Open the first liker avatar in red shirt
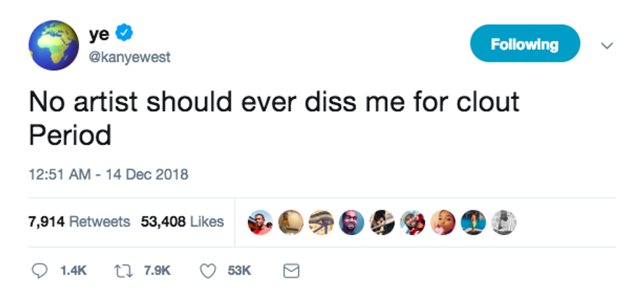Image resolution: width=644 pixels, height=304 pixels. point(260,223)
